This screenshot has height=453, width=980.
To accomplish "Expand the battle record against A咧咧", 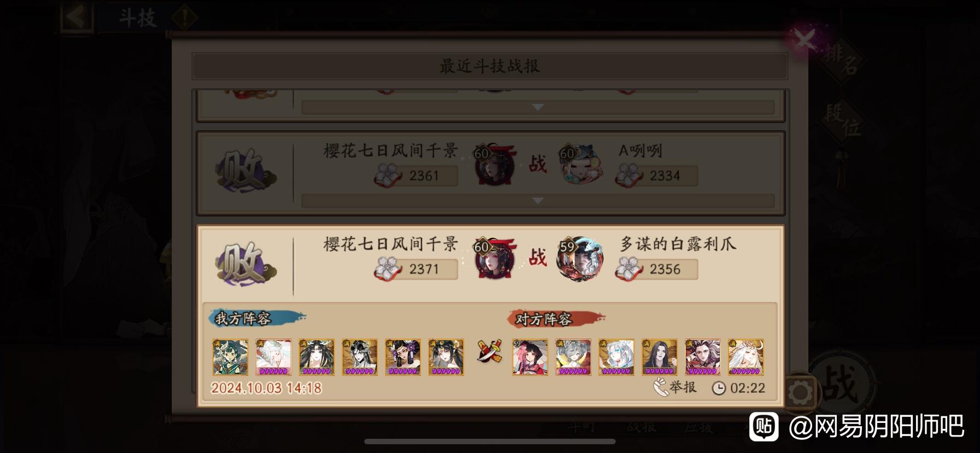I will (538, 201).
